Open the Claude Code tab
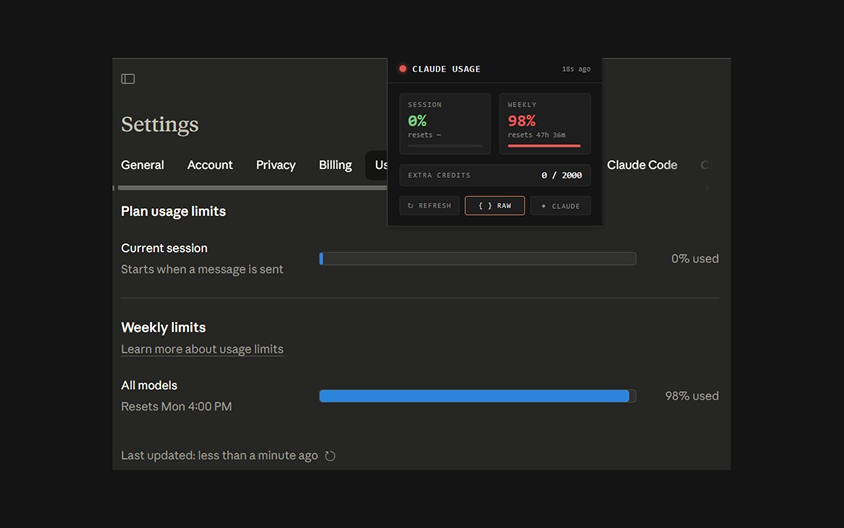The image size is (844, 528). click(642, 165)
